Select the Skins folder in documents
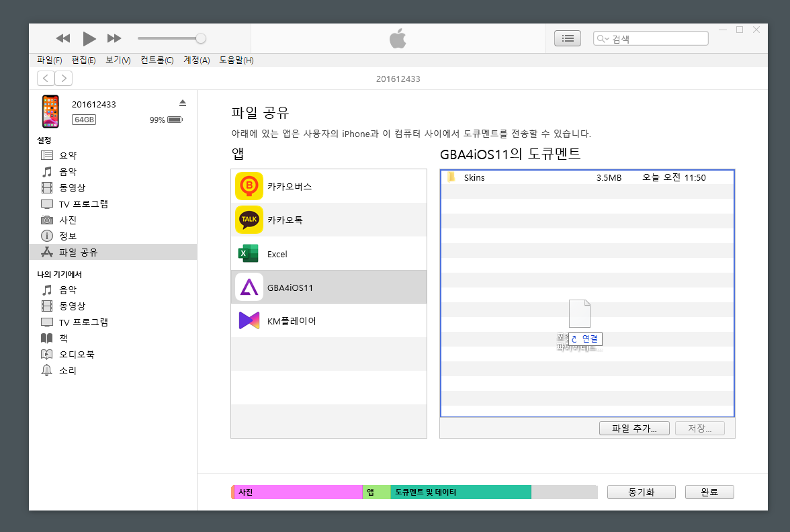This screenshot has height=532, width=790. click(x=587, y=177)
